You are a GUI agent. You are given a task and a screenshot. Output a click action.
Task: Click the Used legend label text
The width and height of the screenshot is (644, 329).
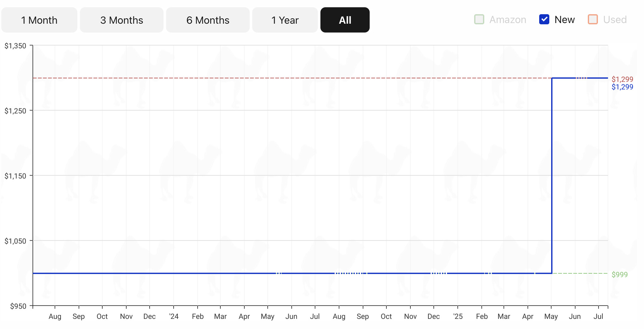tap(615, 20)
